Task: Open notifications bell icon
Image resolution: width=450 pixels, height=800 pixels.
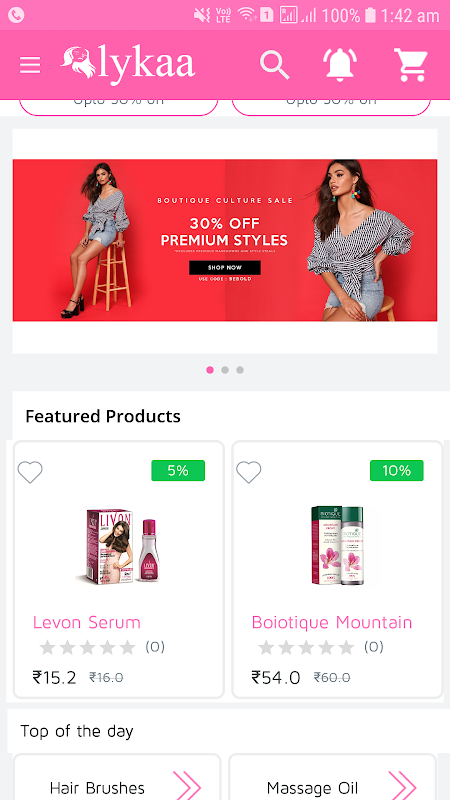Action: point(340,64)
